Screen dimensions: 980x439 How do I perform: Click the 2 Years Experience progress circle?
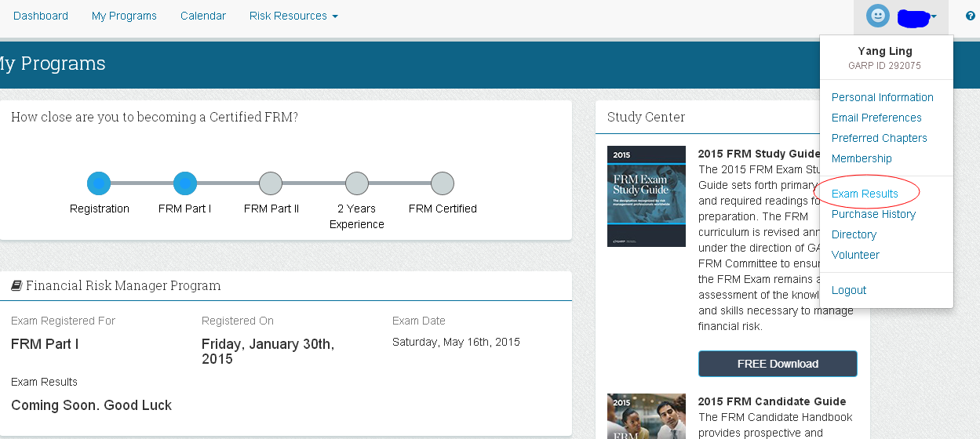(357, 183)
